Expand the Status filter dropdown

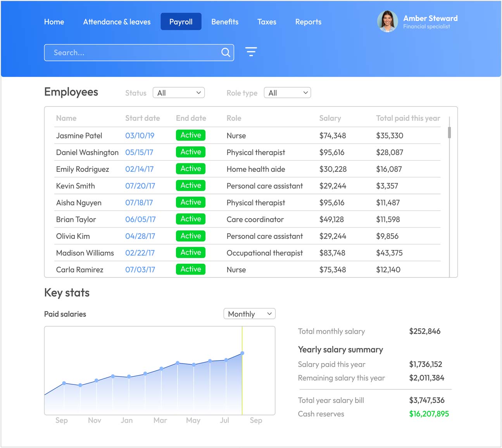pos(179,93)
